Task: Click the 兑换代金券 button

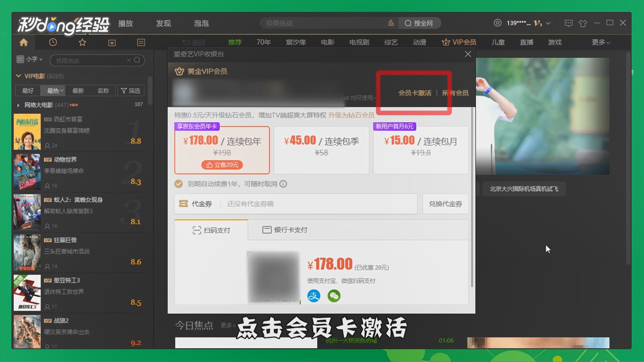Action: pos(445,204)
